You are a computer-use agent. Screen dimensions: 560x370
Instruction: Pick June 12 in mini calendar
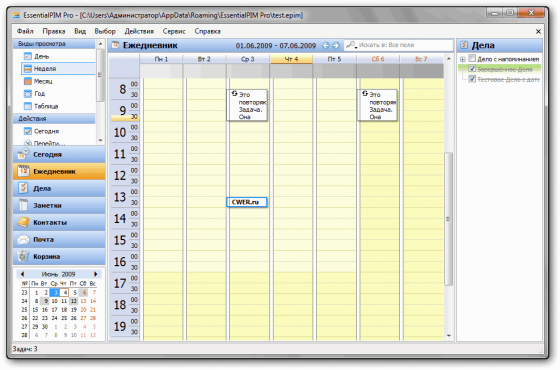pyautogui.click(x=74, y=301)
